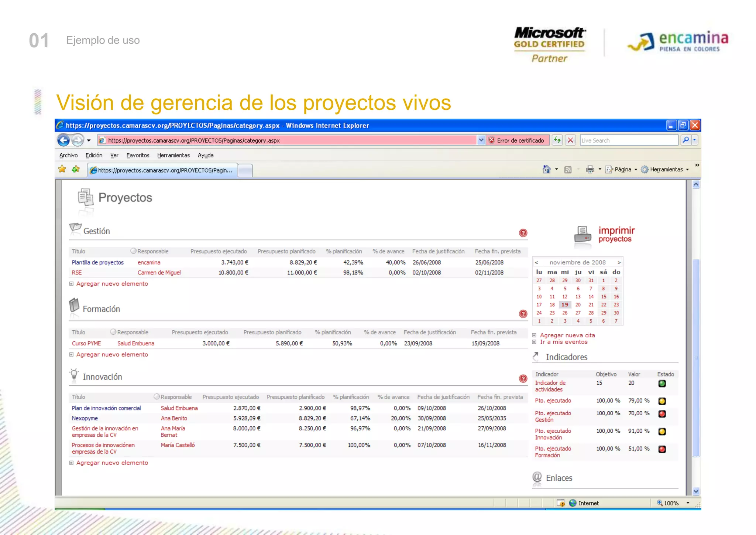Screen dimensions: 756x535
Task: Click the page vertical scrollbar thumb
Action: [x=696, y=358]
